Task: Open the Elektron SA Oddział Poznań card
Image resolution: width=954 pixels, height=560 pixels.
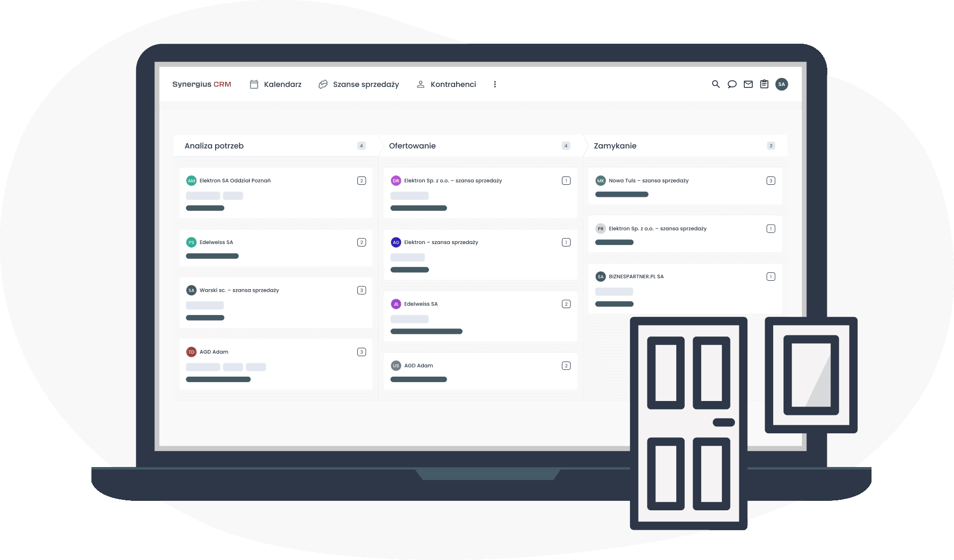Action: [x=276, y=193]
